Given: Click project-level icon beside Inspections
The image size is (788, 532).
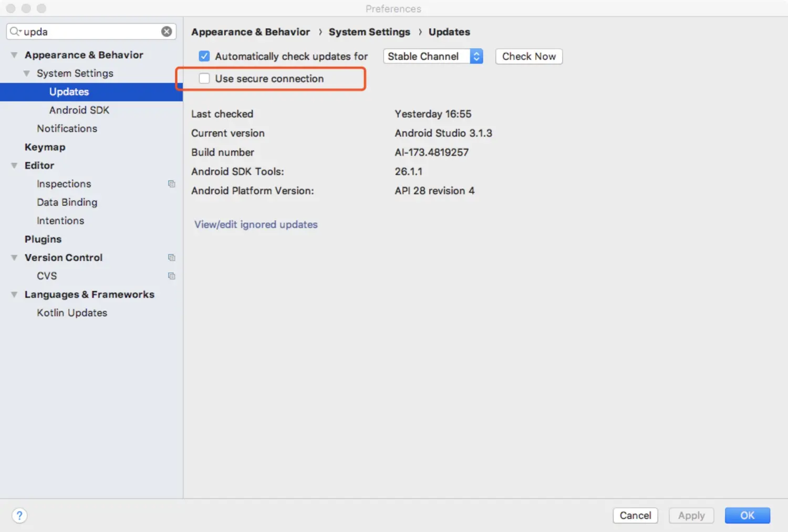Looking at the screenshot, I should tap(171, 184).
